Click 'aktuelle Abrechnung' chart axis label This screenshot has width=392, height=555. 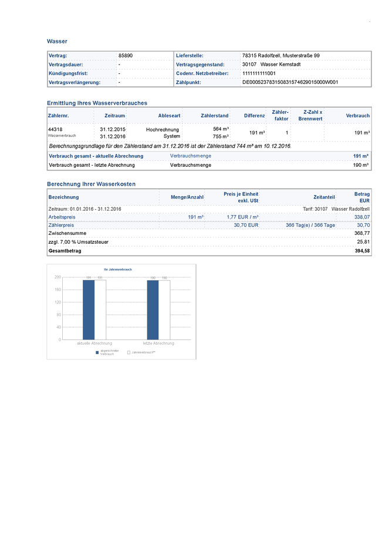point(94,344)
